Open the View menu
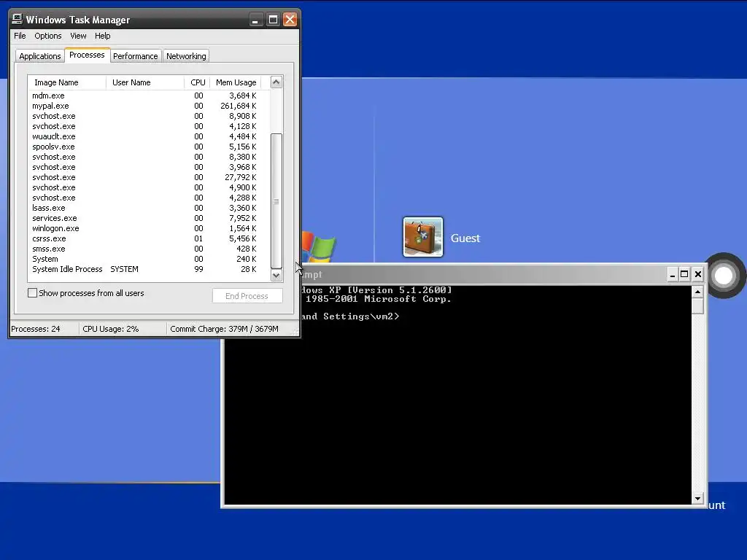 (78, 36)
